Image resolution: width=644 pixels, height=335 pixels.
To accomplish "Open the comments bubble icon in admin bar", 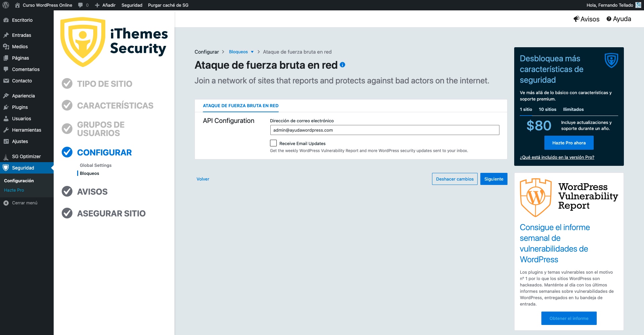I will coord(80,5).
